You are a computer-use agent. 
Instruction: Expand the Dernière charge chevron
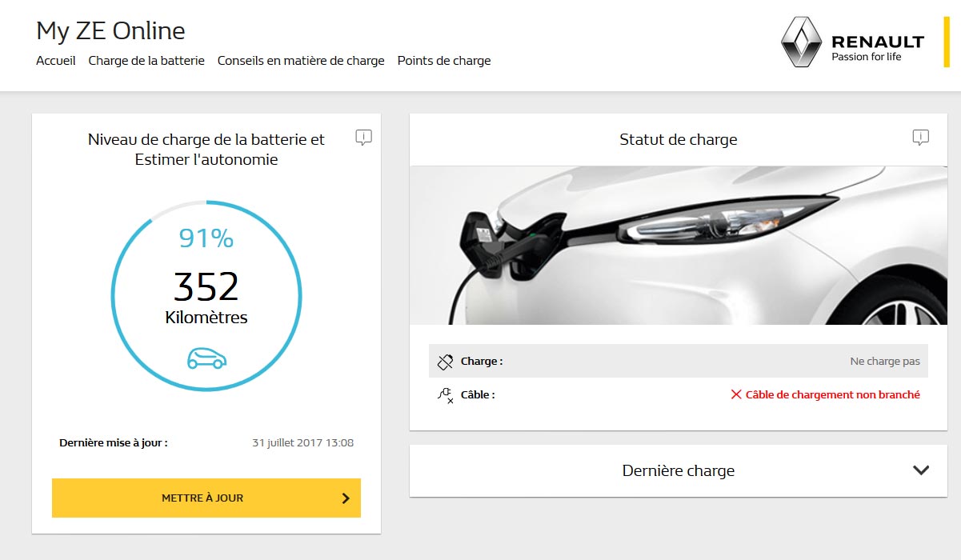[x=920, y=470]
